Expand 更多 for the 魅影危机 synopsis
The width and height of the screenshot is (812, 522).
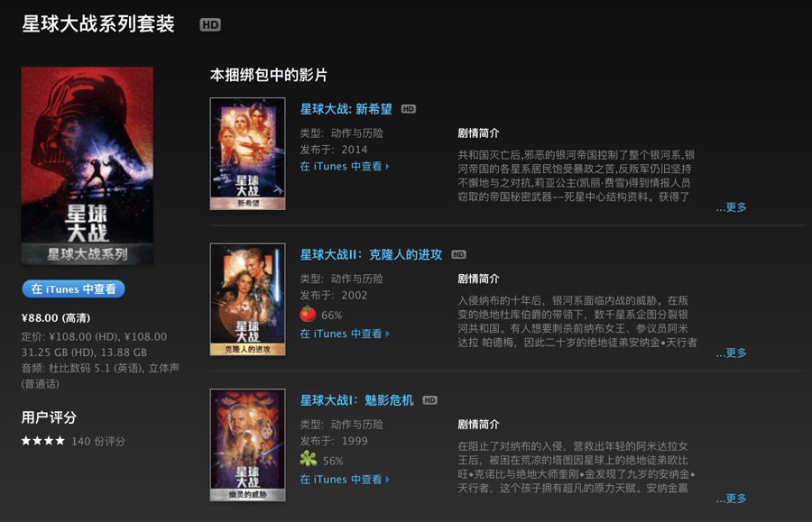point(731,499)
